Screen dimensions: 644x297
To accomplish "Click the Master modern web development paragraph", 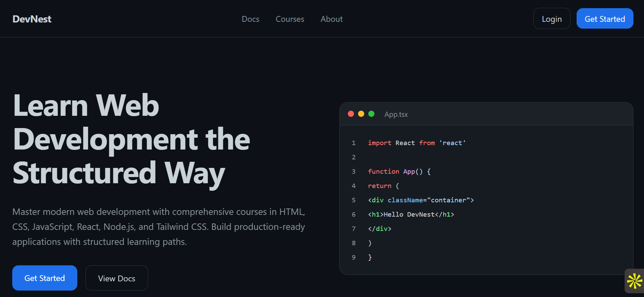I will click(159, 227).
